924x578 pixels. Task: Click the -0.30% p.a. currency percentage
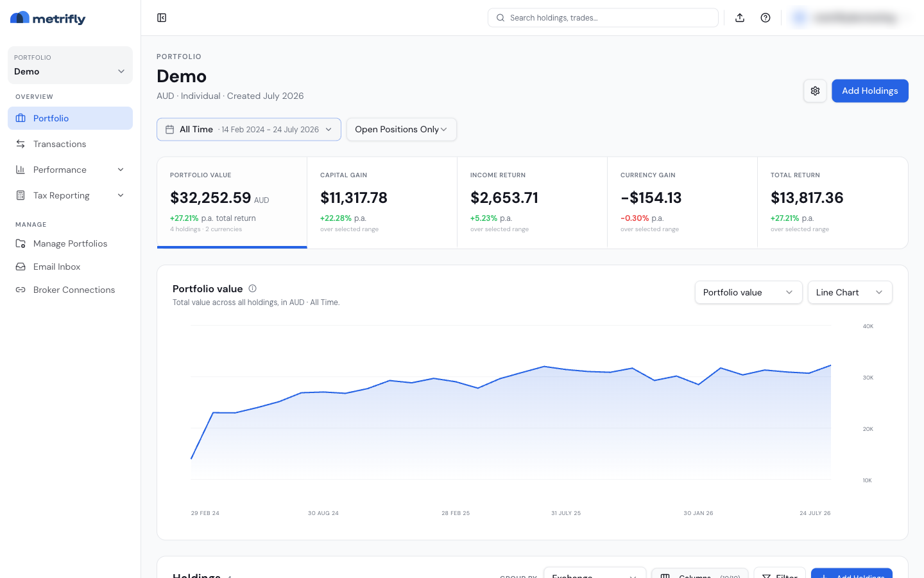(x=642, y=218)
